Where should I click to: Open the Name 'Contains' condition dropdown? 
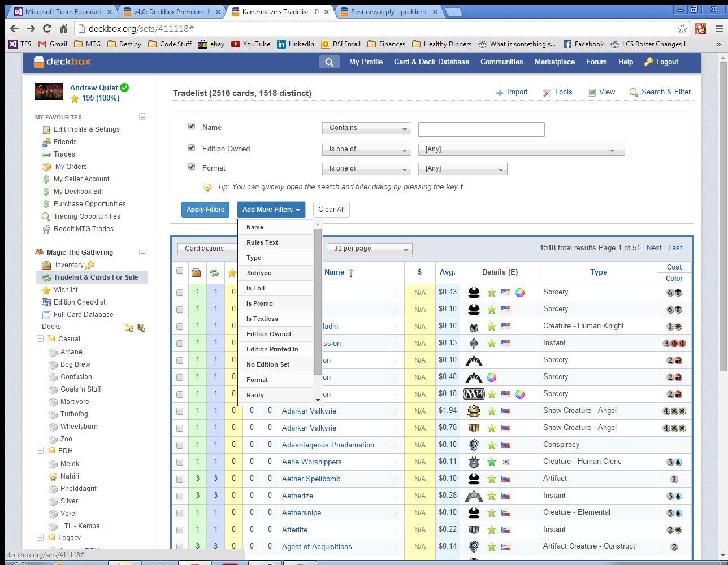(x=366, y=128)
